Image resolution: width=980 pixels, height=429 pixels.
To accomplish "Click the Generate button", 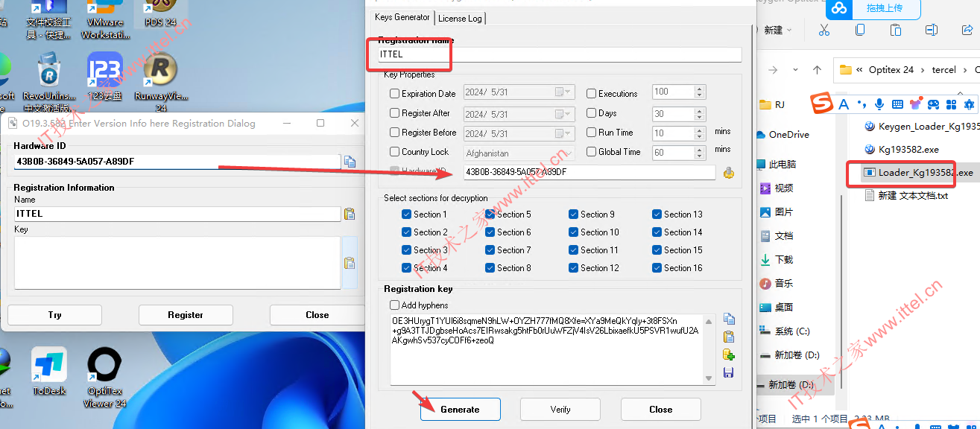I will 460,410.
